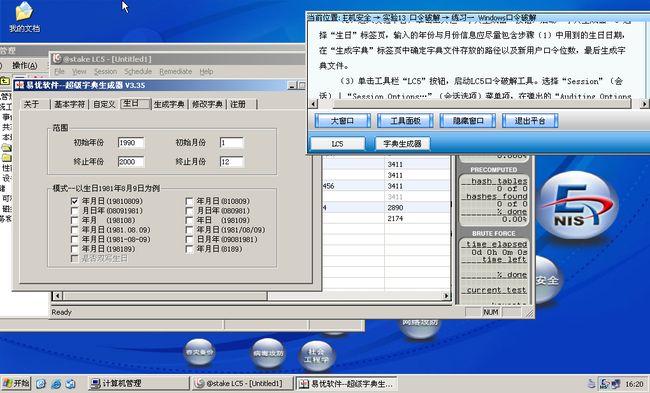Click the 初始年份 input field
Image resolution: width=650 pixels, height=393 pixels.
(131, 143)
